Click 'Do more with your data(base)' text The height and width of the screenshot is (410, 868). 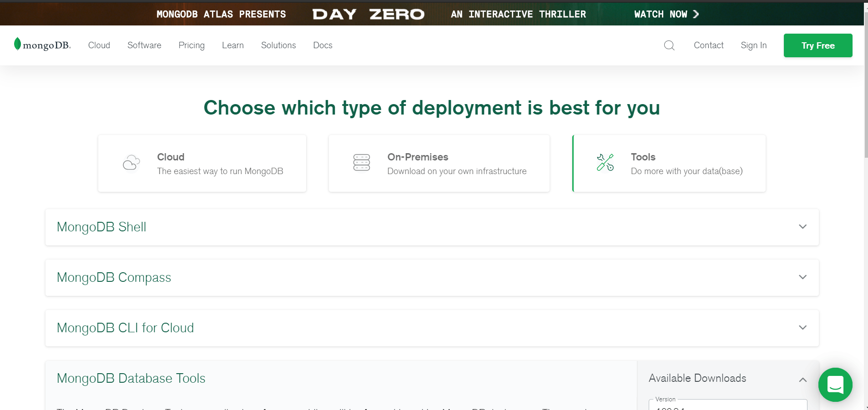[686, 171]
